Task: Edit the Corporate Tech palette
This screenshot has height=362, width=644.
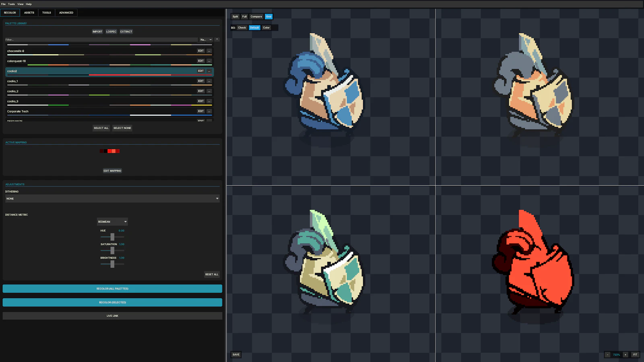Action: pyautogui.click(x=201, y=111)
